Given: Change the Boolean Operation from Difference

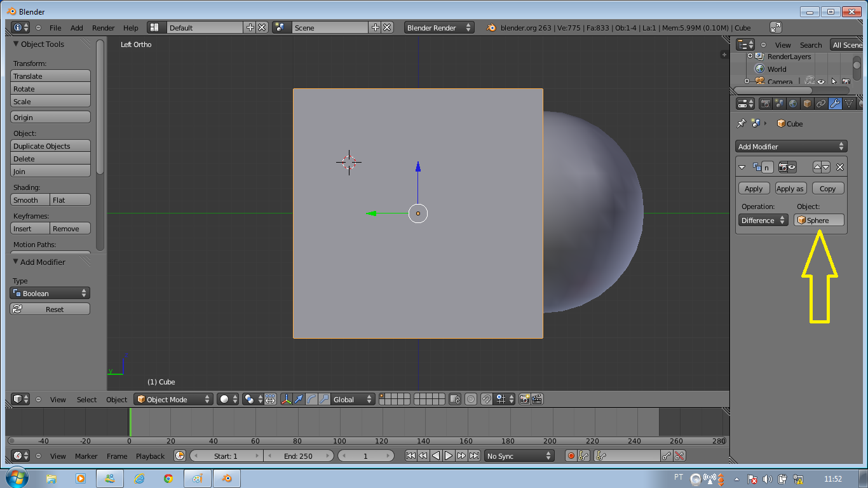Looking at the screenshot, I should point(763,220).
